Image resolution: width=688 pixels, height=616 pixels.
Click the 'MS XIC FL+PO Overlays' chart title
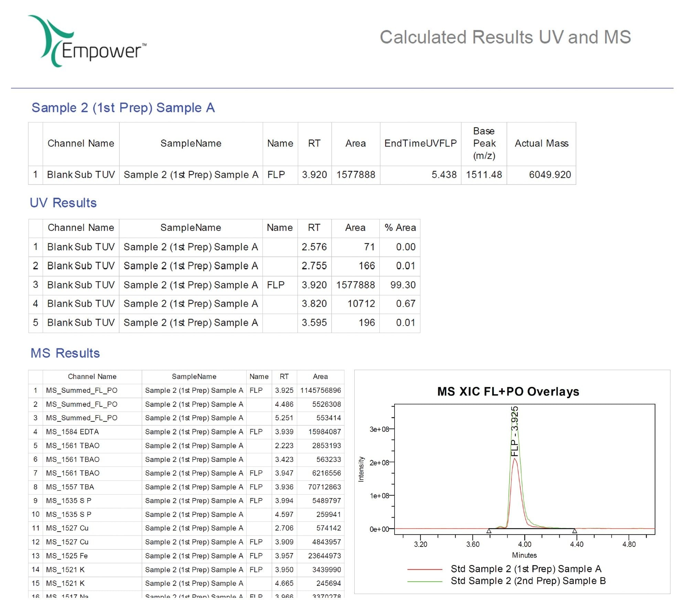click(x=508, y=392)
